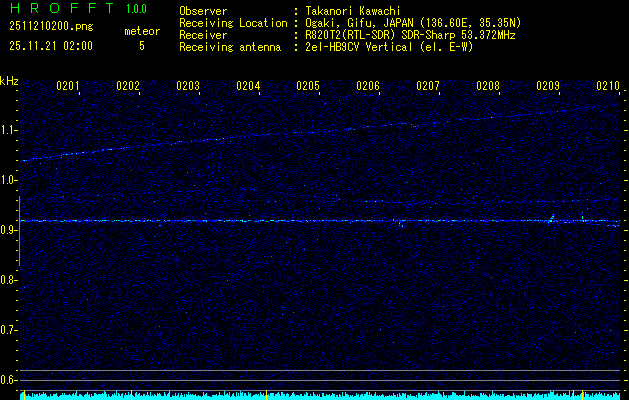The image size is (629, 400).
Task: Click the 0209 time marker
Action: tap(548, 86)
